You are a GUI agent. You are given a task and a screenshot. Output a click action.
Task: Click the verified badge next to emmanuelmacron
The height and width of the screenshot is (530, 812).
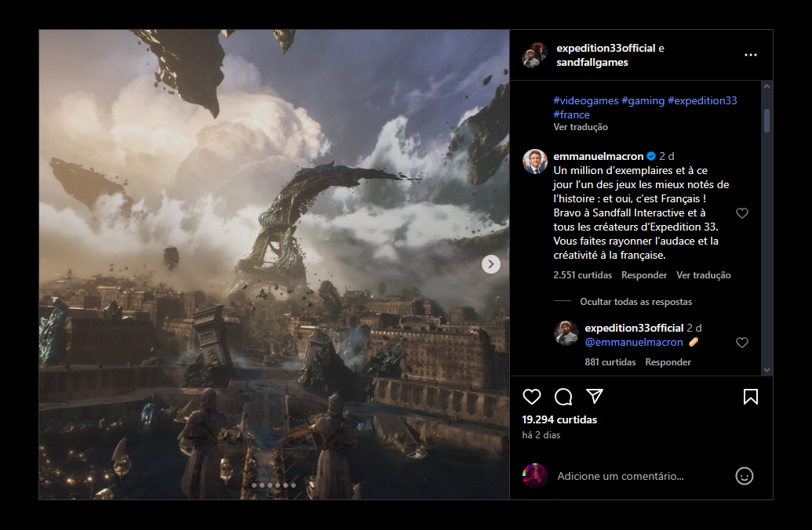651,156
